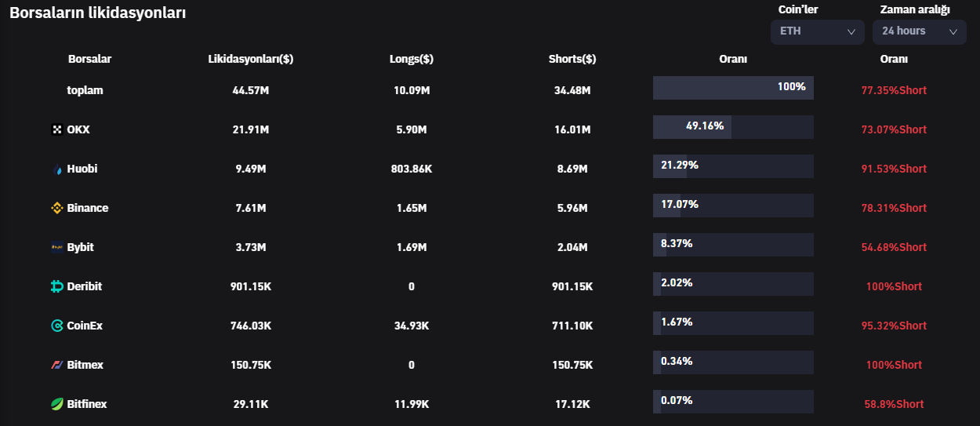Image resolution: width=980 pixels, height=426 pixels.
Task: Click the CoinEx logo icon
Action: point(56,326)
